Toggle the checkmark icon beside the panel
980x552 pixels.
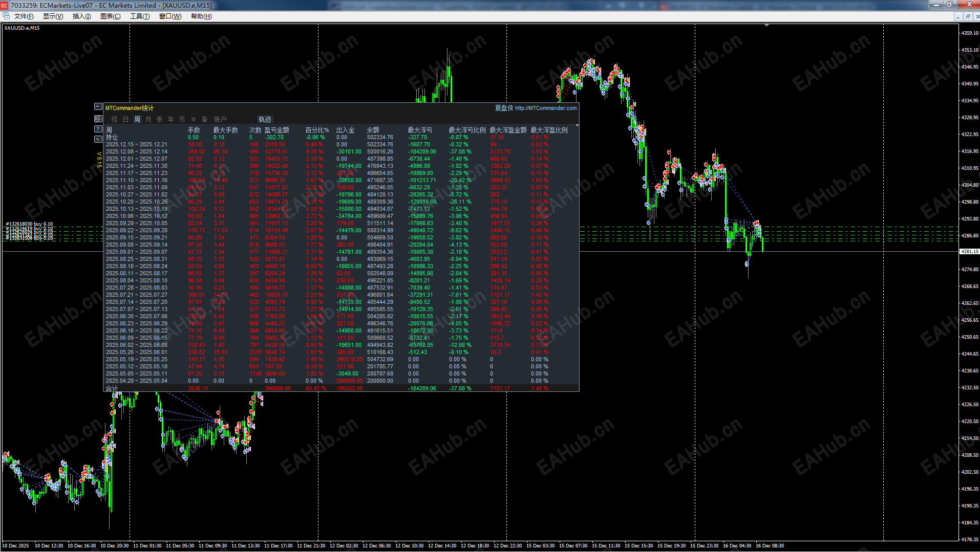98,139
